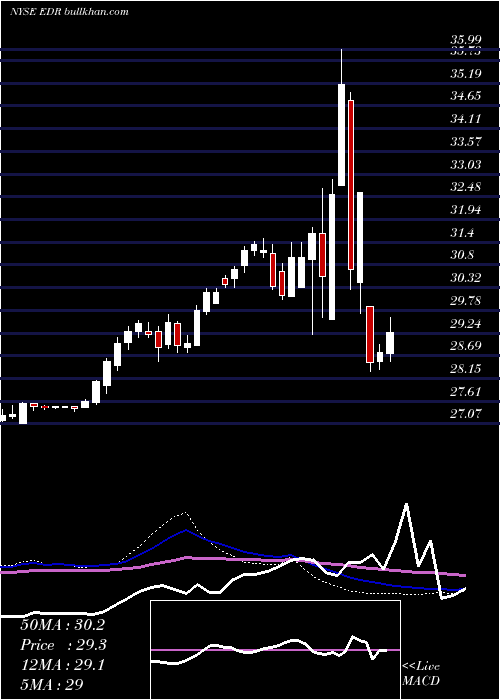Image resolution: width=500 pixels, height=700 pixels.
Task: Click the 34.11 price axis label
Action: tap(466, 119)
